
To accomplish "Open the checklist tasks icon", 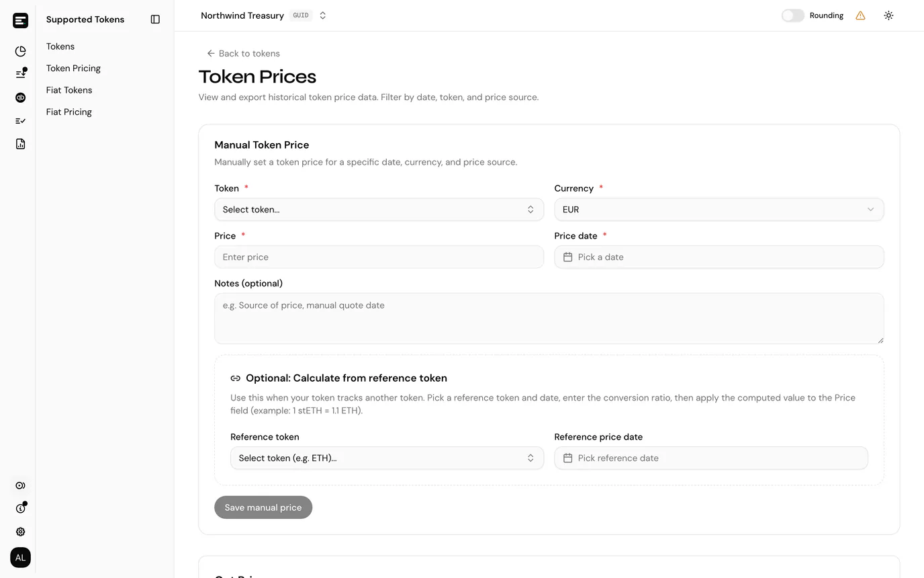I will (20, 121).
